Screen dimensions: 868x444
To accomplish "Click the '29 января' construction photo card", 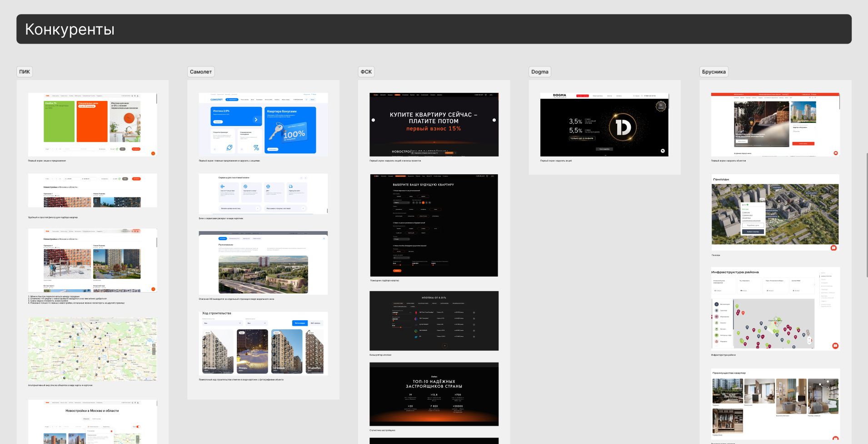I will tap(218, 351).
